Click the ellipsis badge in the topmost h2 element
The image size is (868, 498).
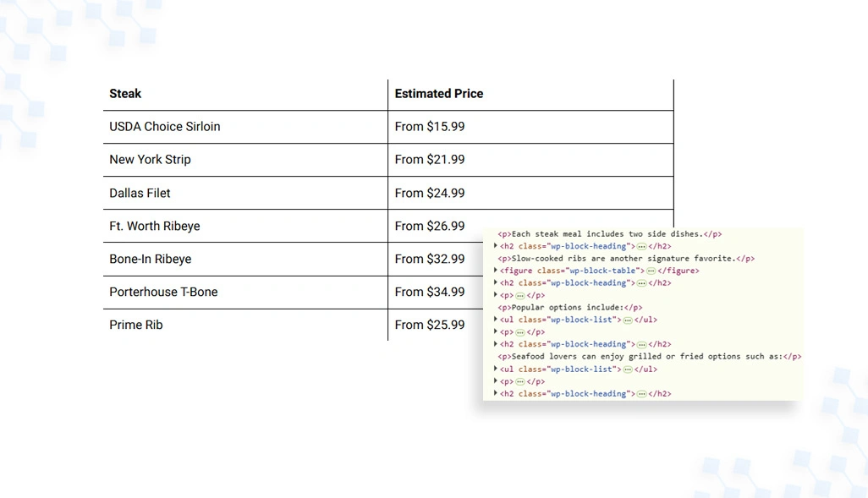[641, 246]
